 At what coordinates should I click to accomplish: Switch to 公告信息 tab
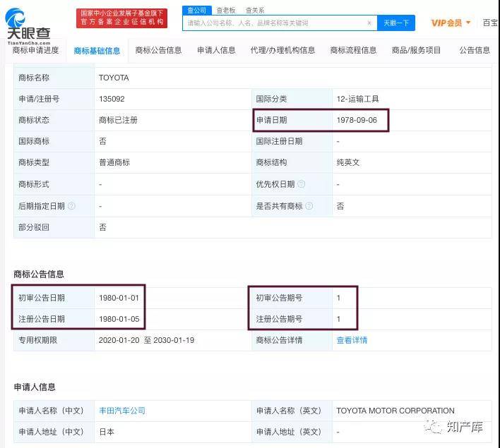tap(475, 50)
